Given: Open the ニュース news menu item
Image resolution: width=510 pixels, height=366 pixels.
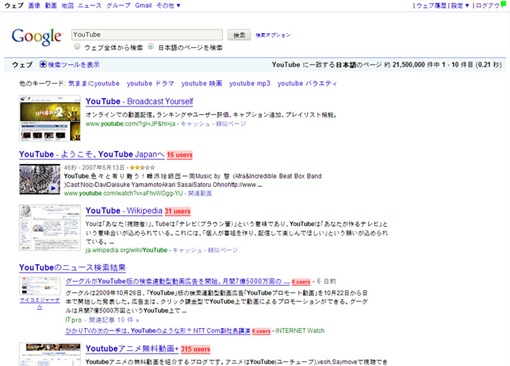Looking at the screenshot, I should click(x=90, y=5).
